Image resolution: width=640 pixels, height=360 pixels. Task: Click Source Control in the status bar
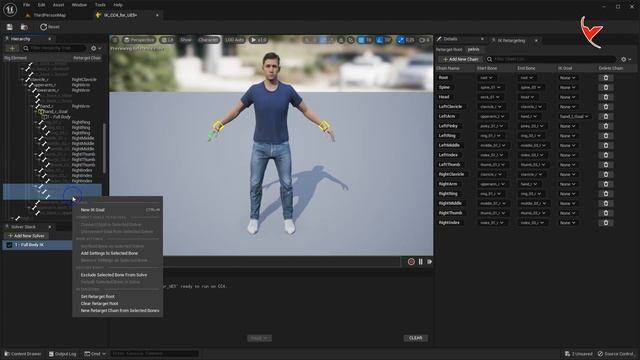tap(616, 354)
